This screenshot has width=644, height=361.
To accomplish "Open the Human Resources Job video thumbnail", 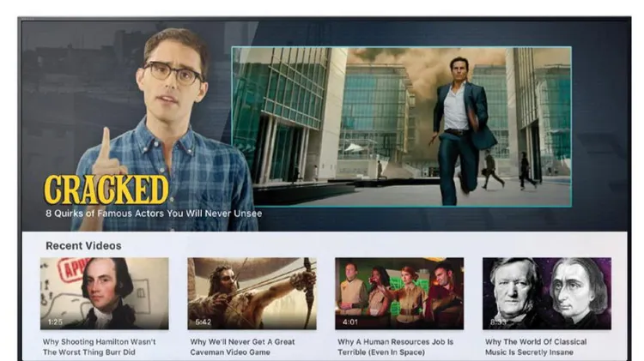I will (399, 293).
